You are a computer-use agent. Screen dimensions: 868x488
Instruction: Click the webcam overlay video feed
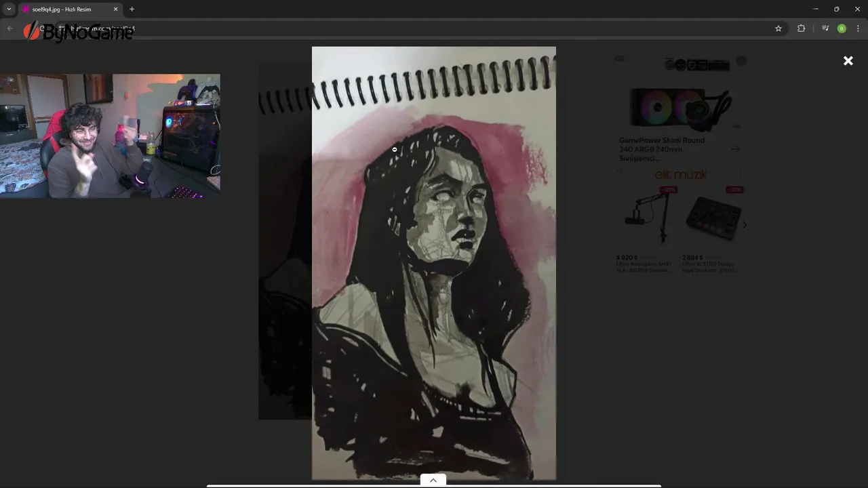[x=110, y=136]
